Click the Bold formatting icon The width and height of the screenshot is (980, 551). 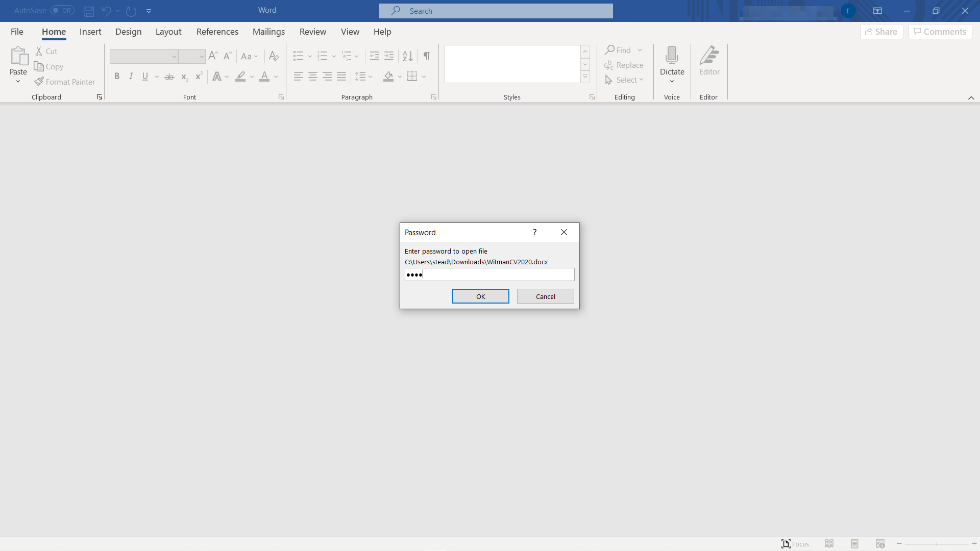coord(116,76)
